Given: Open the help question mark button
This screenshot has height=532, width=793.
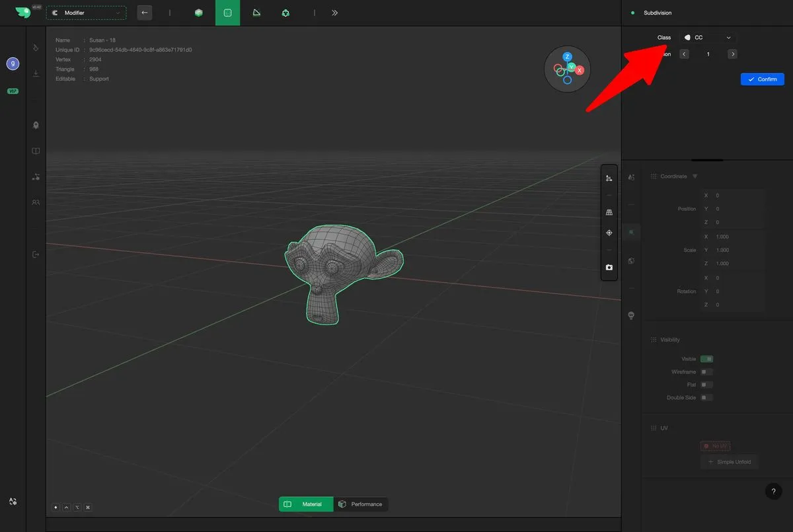Looking at the screenshot, I should point(773,491).
